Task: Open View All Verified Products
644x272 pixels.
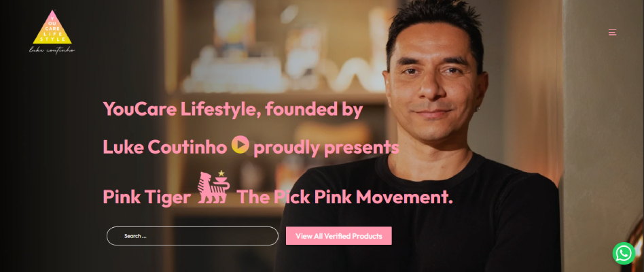Action: [x=339, y=236]
